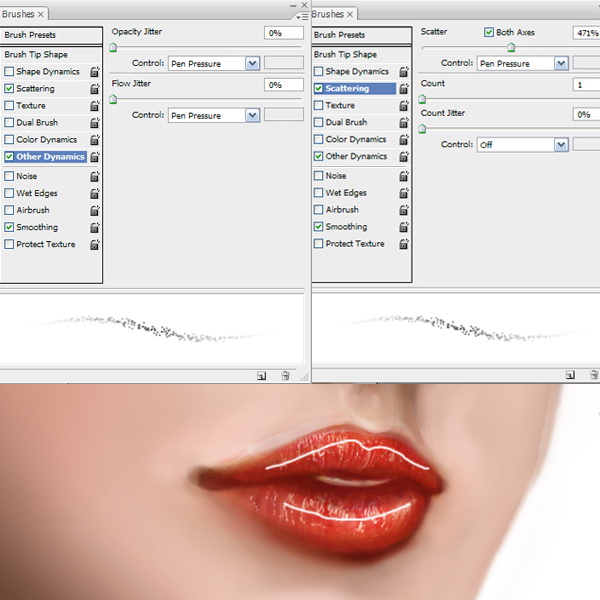600x600 pixels.
Task: Click lock icon beside Protect Texture in right panel
Action: coord(404,244)
